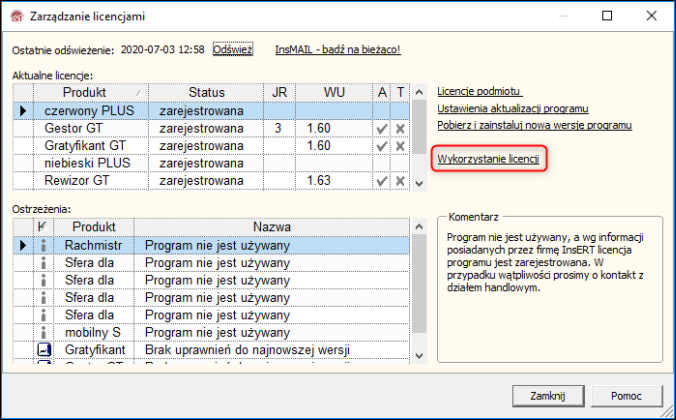Click X icon in Gratyfikant GT row
The image size is (676, 420).
click(x=400, y=146)
